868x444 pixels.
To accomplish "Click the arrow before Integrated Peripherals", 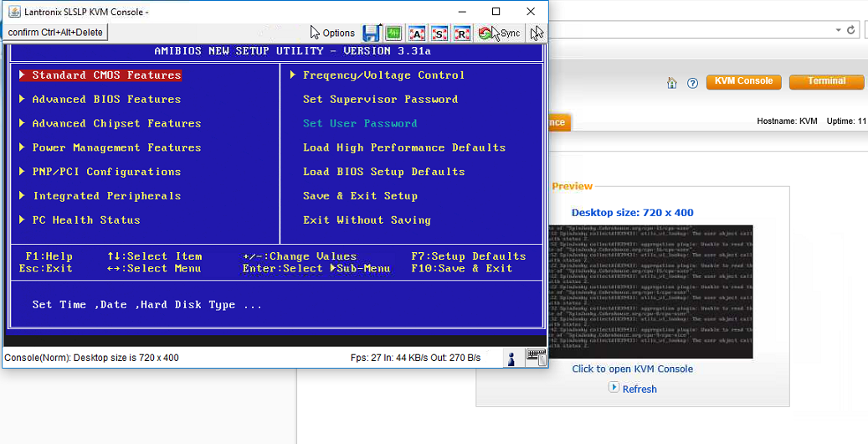I will pyautogui.click(x=22, y=196).
